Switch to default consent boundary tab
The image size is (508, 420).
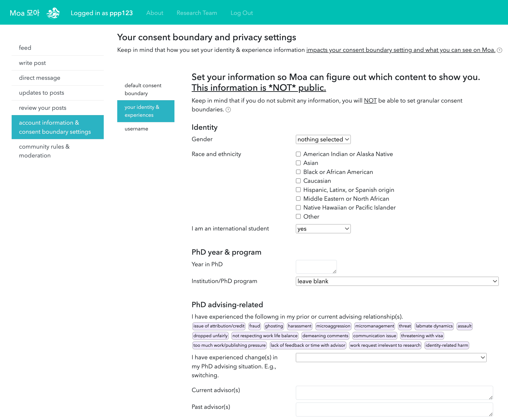pyautogui.click(x=146, y=90)
